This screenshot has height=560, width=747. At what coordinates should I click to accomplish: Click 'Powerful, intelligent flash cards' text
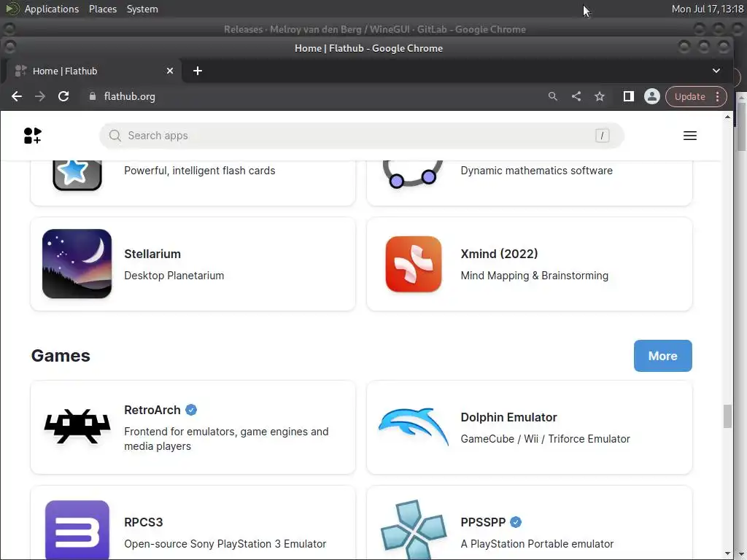click(x=200, y=171)
